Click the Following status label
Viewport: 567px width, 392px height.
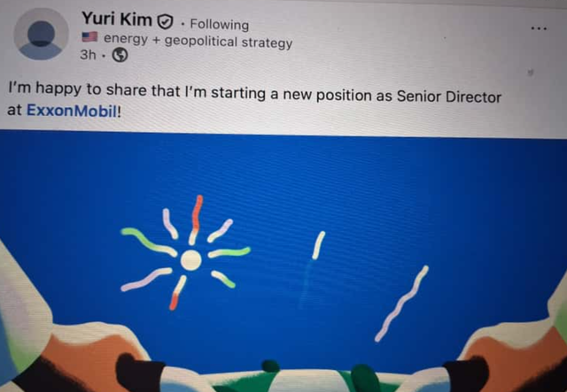[220, 25]
